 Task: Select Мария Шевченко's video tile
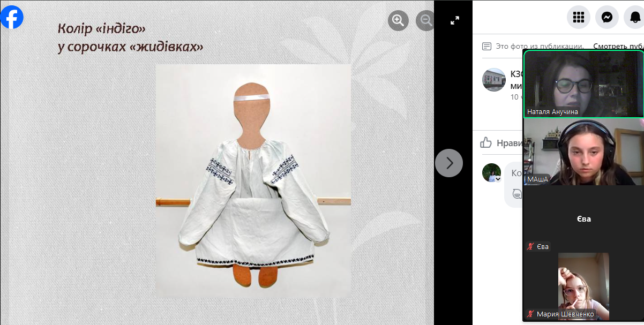(583, 286)
